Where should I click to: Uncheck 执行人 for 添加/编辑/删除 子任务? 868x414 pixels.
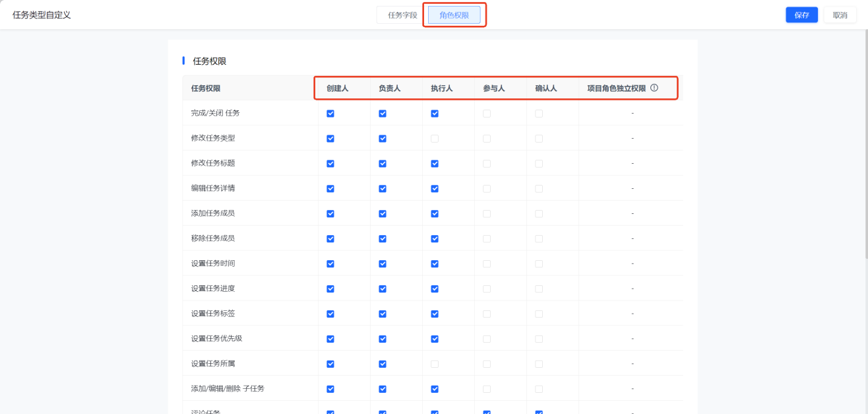coord(435,389)
